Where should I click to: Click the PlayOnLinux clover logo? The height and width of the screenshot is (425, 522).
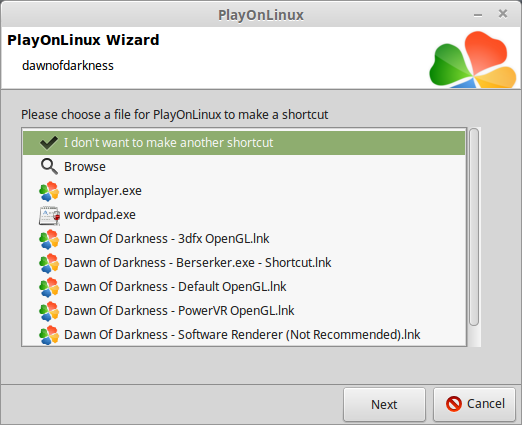click(x=473, y=60)
